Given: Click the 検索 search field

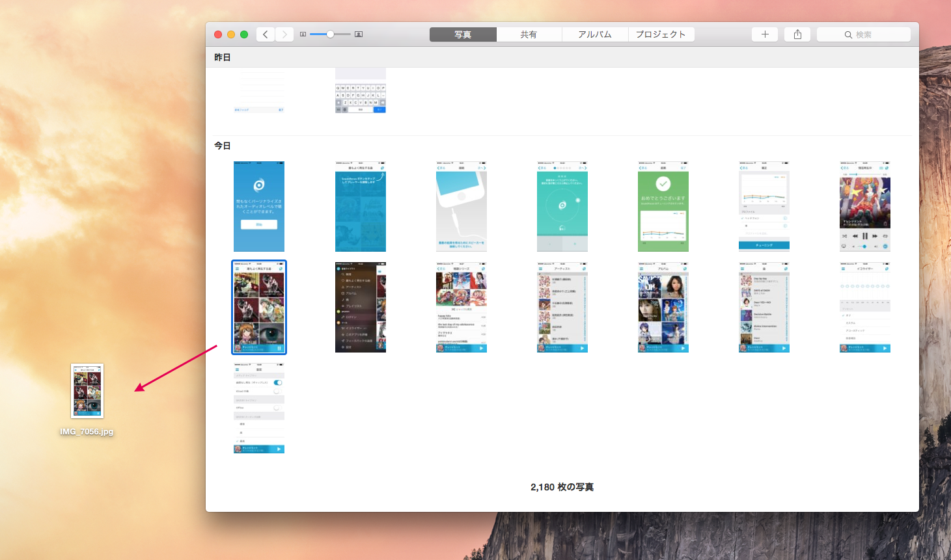Looking at the screenshot, I should click(x=864, y=34).
